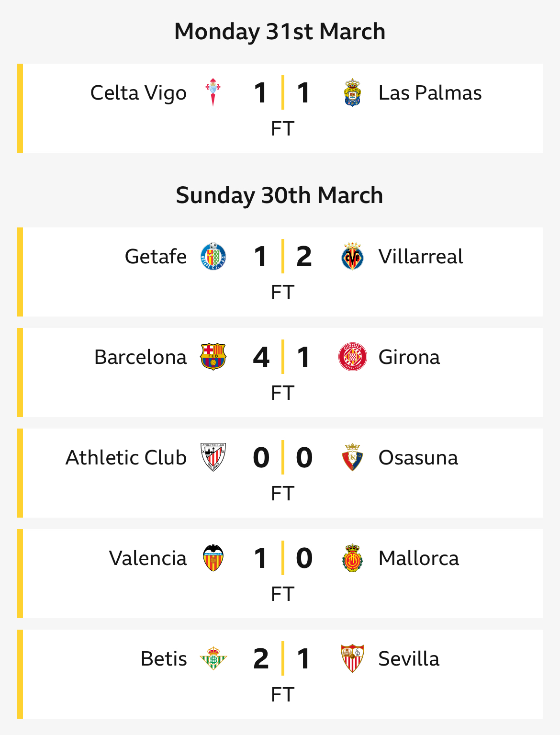Select the Villarreal team badge
Screen dimensions: 560x735
tap(352, 256)
